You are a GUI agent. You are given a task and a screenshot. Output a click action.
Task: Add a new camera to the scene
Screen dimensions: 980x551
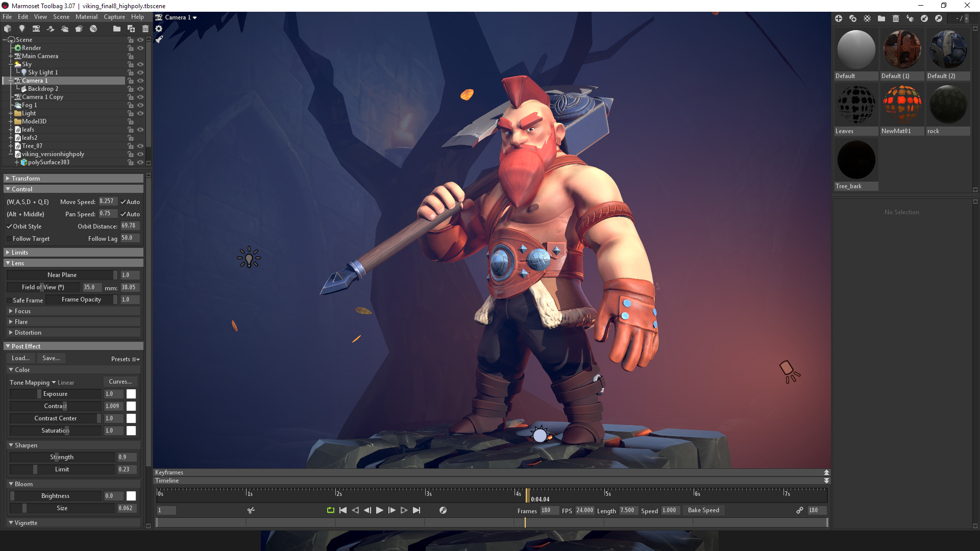pyautogui.click(x=36, y=29)
